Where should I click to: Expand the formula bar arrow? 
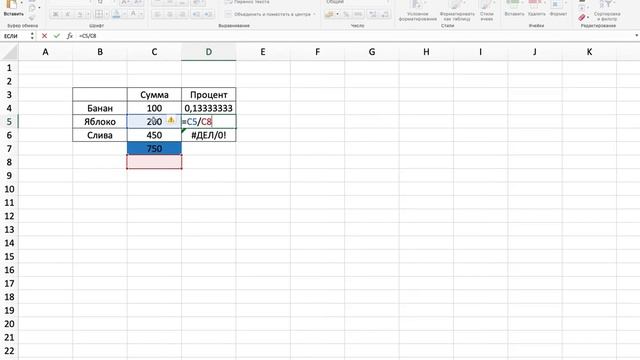tap(636, 36)
